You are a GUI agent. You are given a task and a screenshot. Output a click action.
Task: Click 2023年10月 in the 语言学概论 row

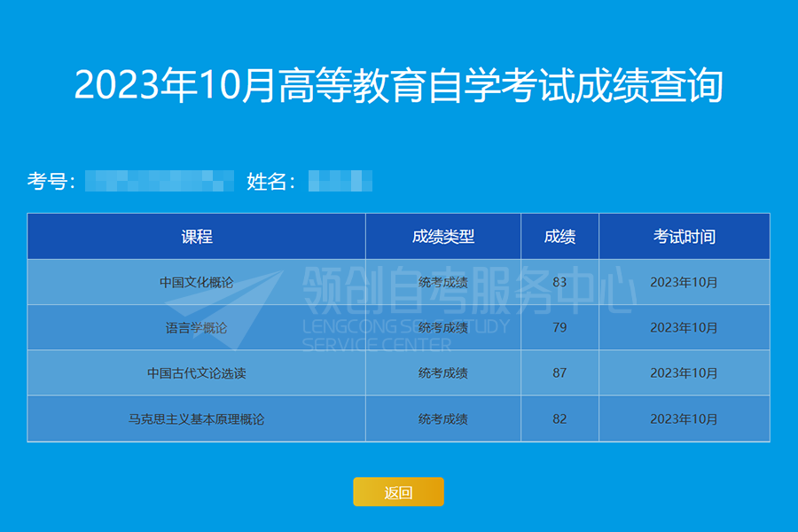[x=684, y=327]
